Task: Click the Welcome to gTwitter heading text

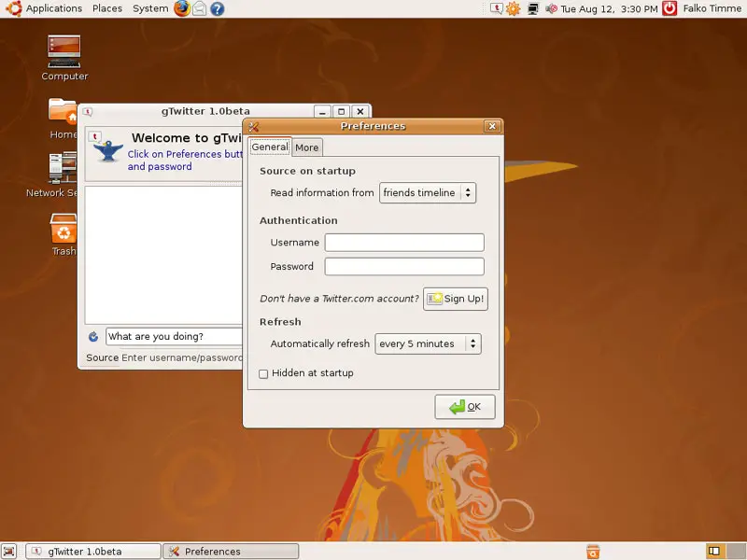Action: click(x=187, y=138)
